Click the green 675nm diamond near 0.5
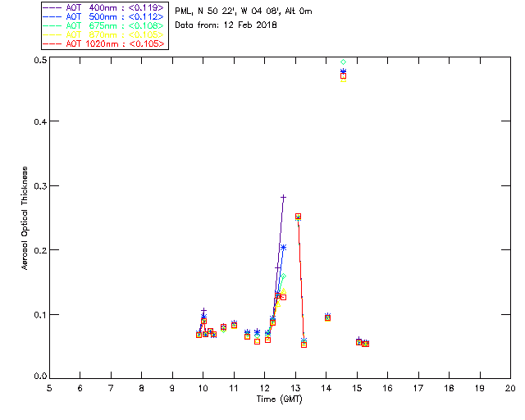The width and height of the screenshot is (525, 420). [343, 62]
